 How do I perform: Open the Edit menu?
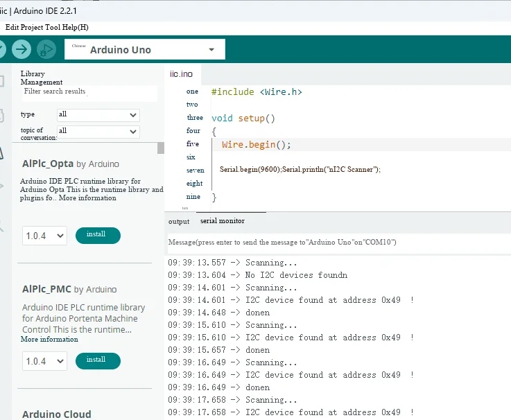pos(12,27)
